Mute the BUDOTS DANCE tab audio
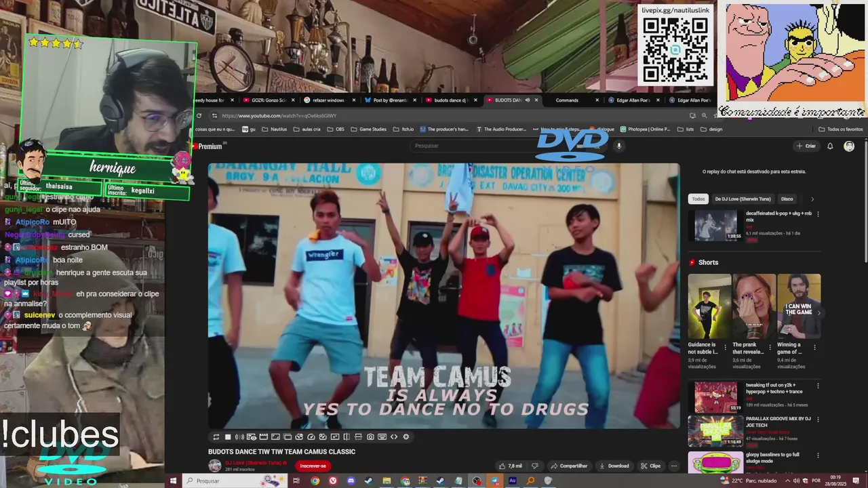This screenshot has width=868, height=488. pyautogui.click(x=528, y=100)
